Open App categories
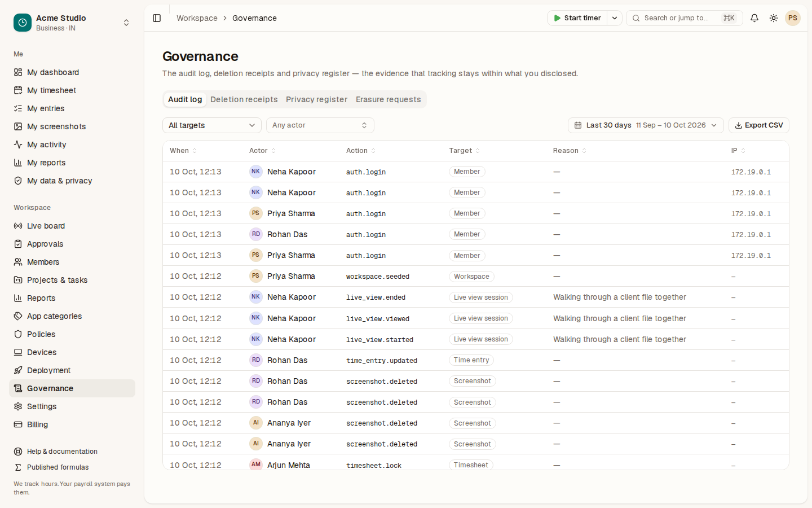Image resolution: width=812 pixels, height=508 pixels. point(72,316)
